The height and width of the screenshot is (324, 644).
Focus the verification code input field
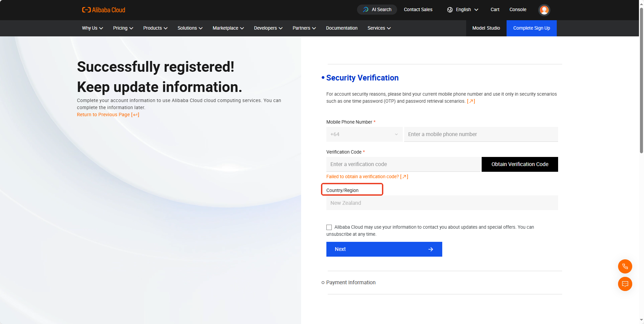click(x=403, y=164)
